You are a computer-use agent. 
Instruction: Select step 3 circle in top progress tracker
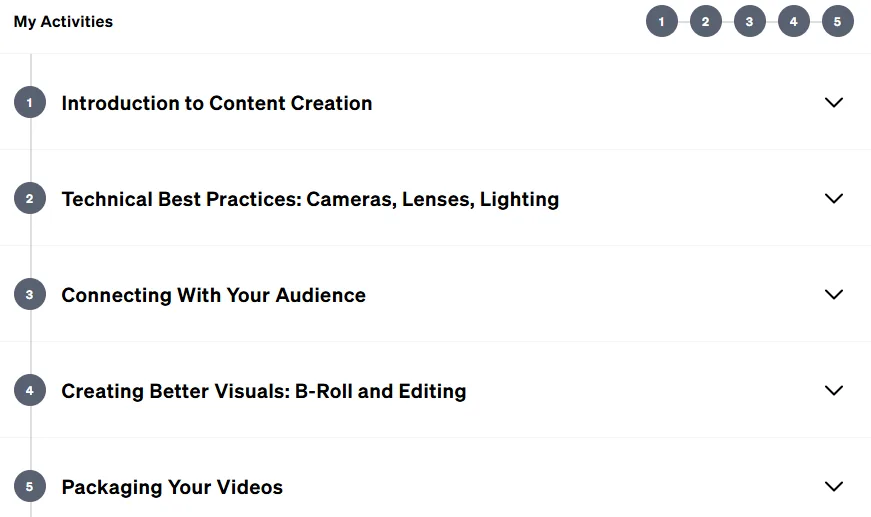[x=749, y=22]
